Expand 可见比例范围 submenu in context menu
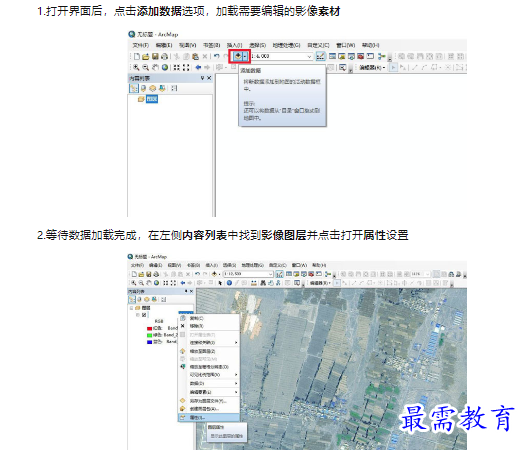 point(208,375)
